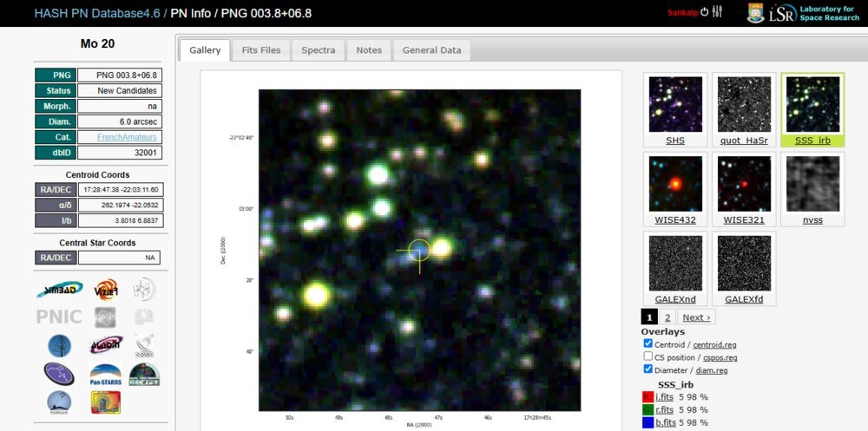
Task: Click the dbID value 32001
Action: coord(120,153)
